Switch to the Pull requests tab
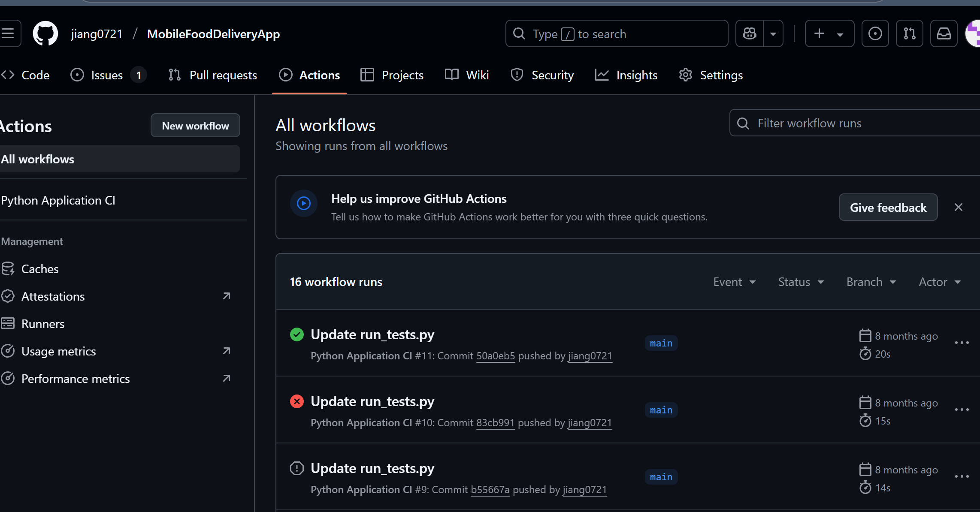Viewport: 980px width, 512px height. [x=213, y=75]
